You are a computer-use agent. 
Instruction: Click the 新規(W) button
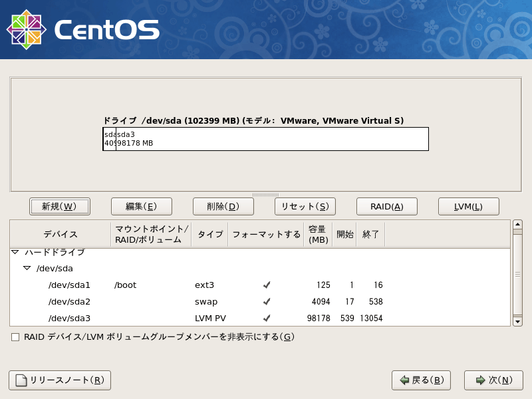60,206
